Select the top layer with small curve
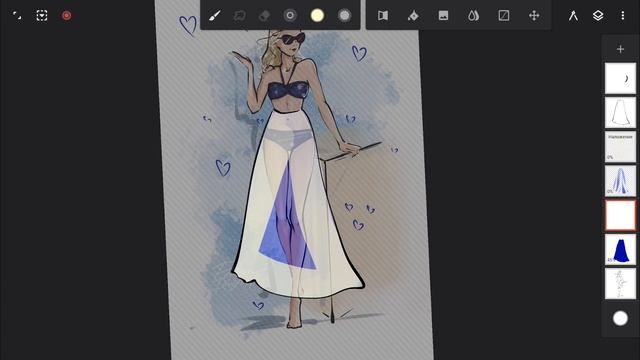The width and height of the screenshot is (640, 360). click(x=620, y=78)
